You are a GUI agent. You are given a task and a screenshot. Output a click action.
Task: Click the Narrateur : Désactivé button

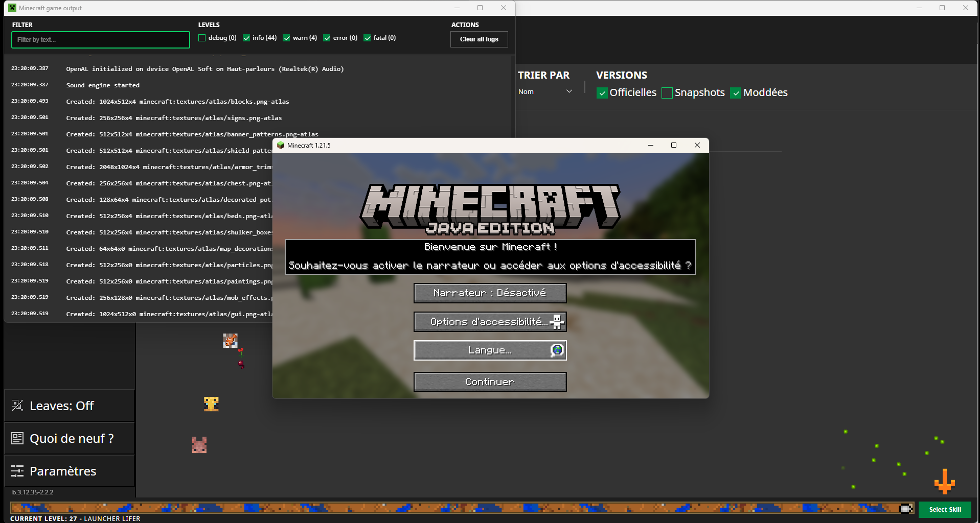click(x=490, y=293)
